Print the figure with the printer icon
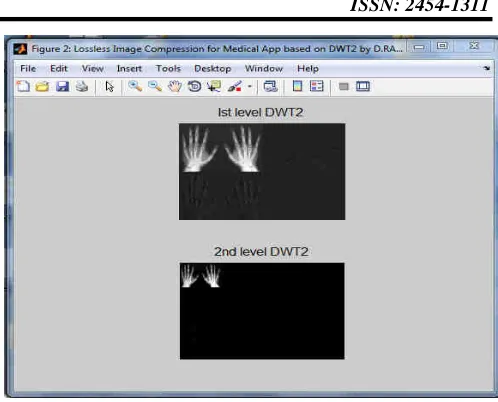This screenshot has height=402, width=498. coord(82,87)
